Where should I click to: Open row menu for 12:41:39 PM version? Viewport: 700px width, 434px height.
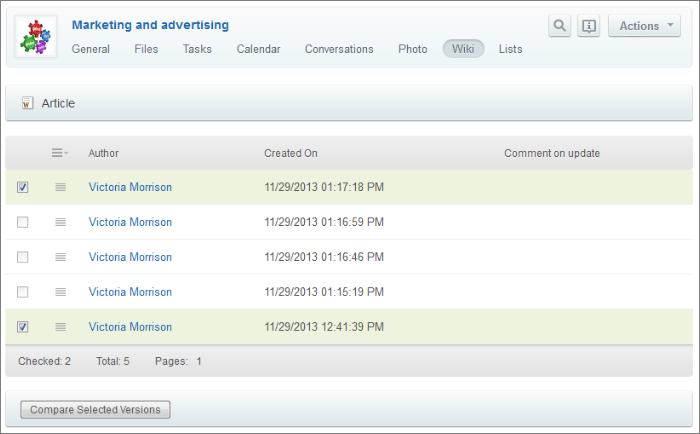[x=60, y=327]
